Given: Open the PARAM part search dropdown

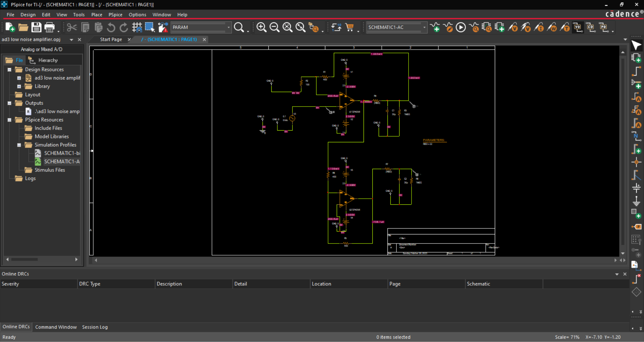Looking at the screenshot, I should tap(229, 27).
